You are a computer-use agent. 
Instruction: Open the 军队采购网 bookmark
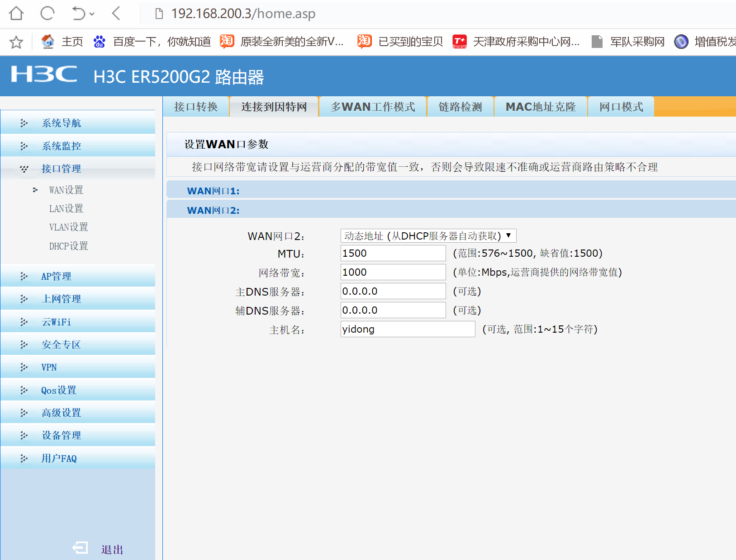[x=628, y=42]
